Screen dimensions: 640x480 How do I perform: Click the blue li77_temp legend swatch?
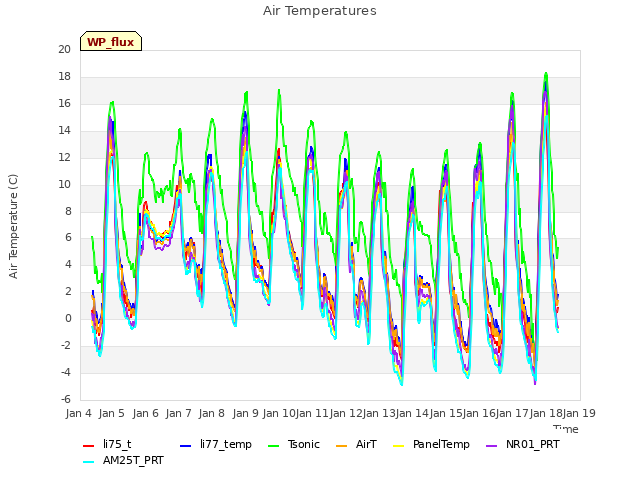[185, 446]
